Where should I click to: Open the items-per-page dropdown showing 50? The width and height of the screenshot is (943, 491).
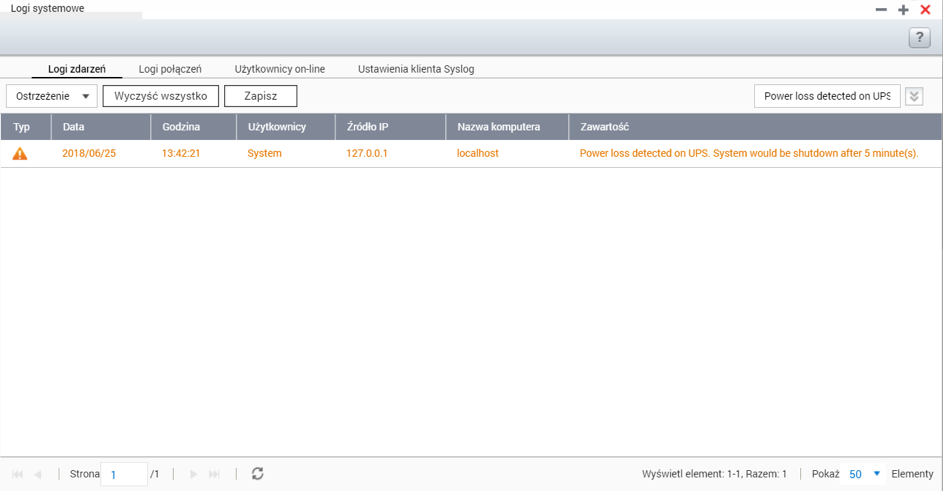[866, 474]
